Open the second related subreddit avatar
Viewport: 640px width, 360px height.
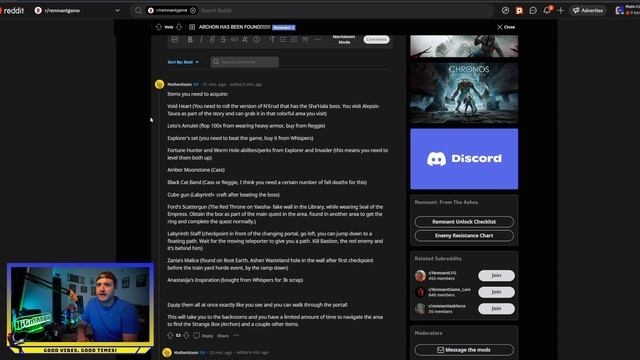click(420, 292)
